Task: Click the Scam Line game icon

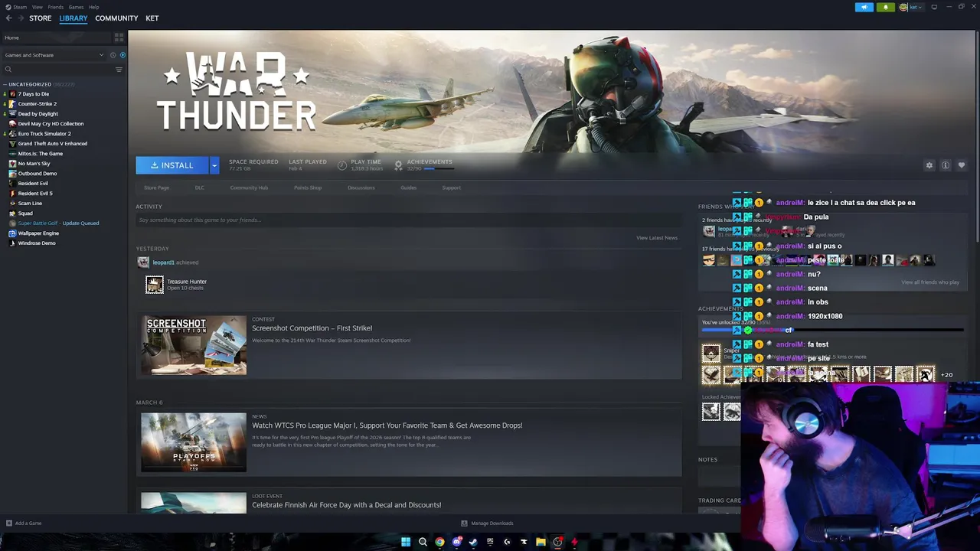Action: pos(12,204)
